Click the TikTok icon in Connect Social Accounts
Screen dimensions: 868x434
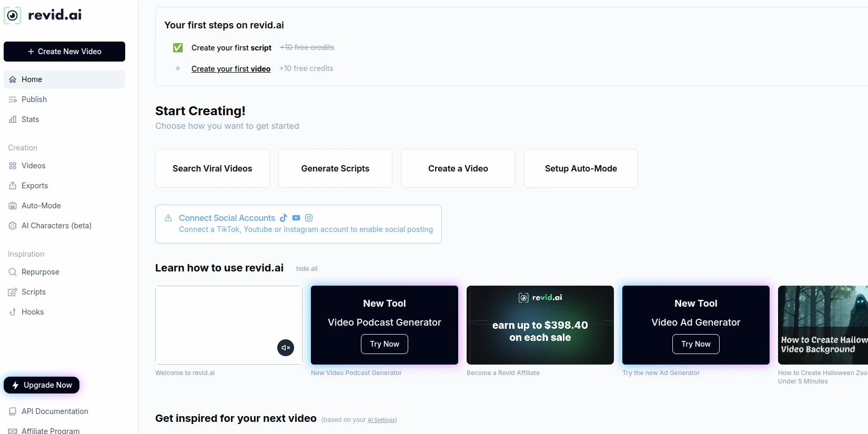[284, 218]
